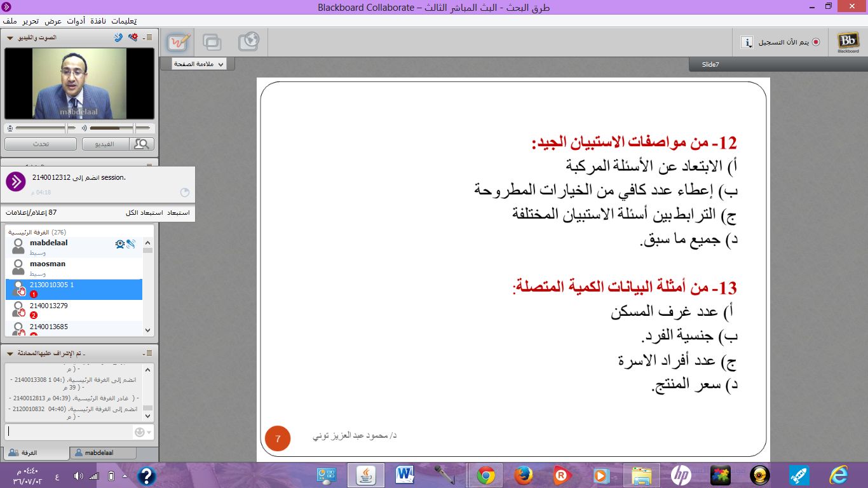Click the chat message input field
Image resolution: width=868 pixels, height=488 pixels.
[68, 432]
